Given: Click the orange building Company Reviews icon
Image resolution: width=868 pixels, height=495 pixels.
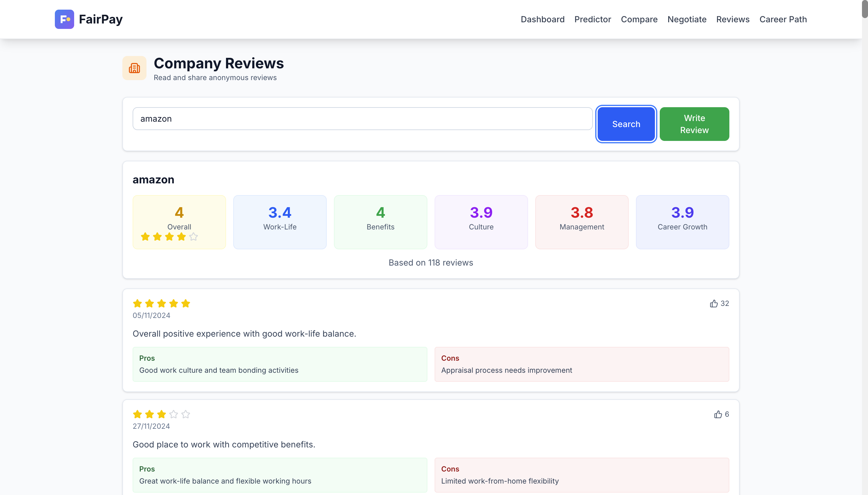Looking at the screenshot, I should click(x=134, y=68).
